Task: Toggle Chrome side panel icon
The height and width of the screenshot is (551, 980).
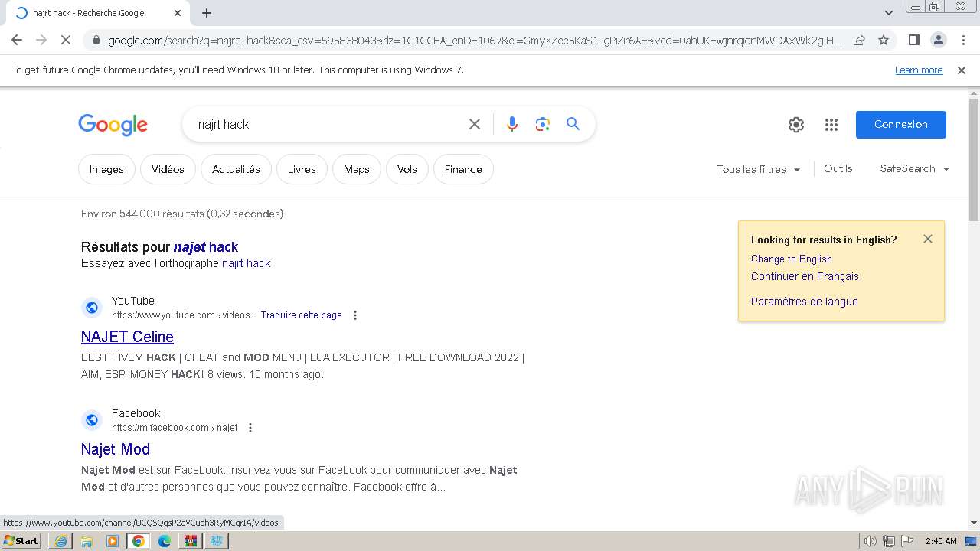Action: coord(913,40)
